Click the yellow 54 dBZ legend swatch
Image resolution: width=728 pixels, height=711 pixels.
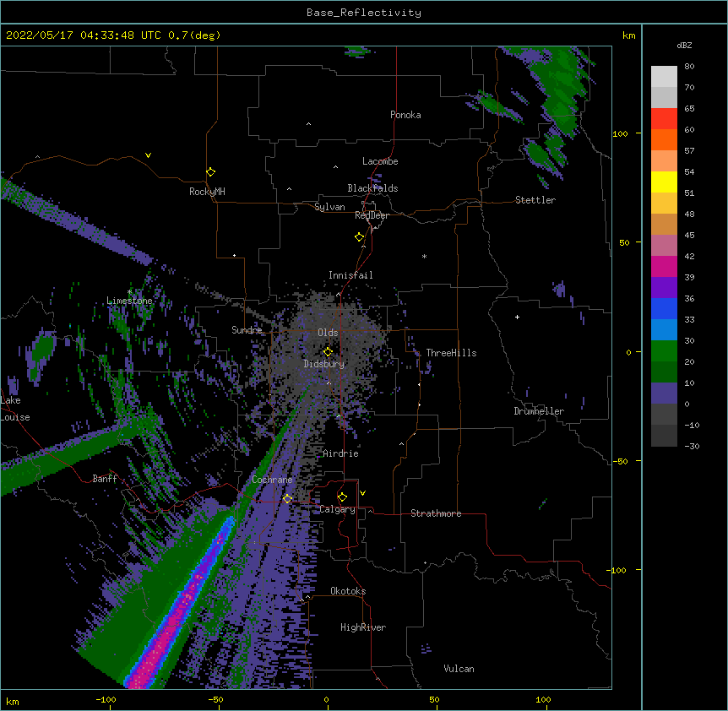coord(664,182)
